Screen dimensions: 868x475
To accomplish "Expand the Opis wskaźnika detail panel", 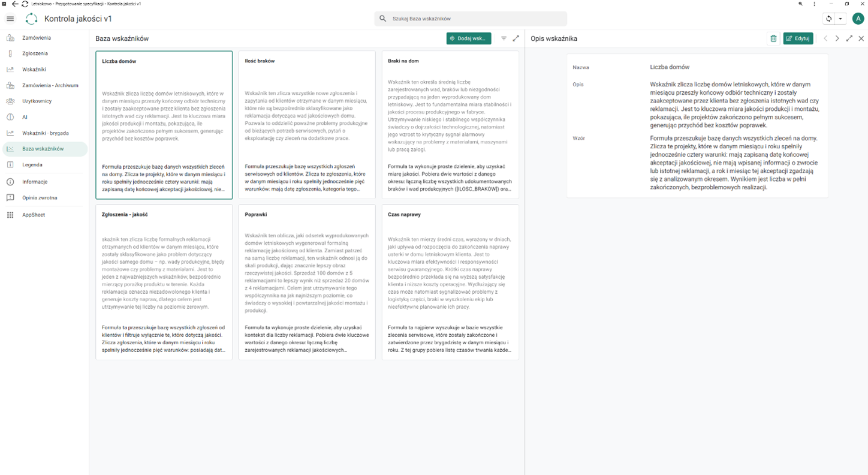I will (849, 38).
